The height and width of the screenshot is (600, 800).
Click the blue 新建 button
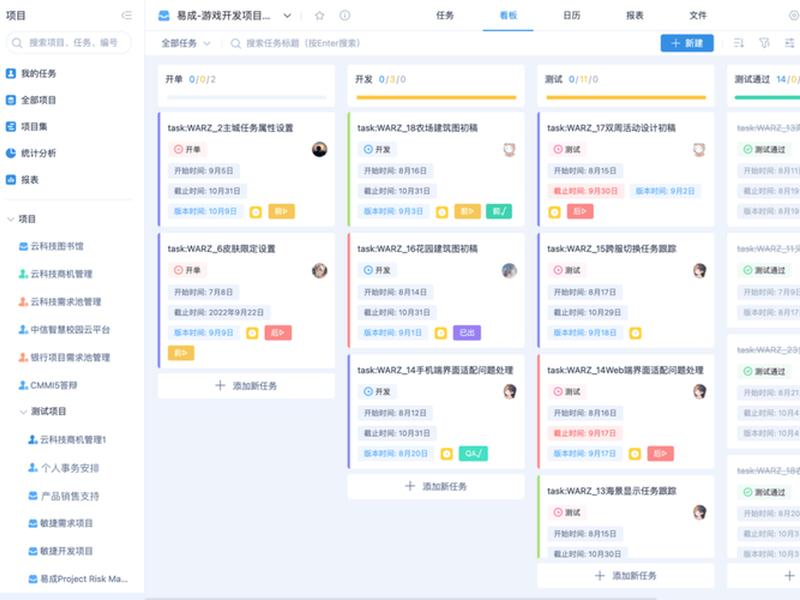(x=687, y=43)
